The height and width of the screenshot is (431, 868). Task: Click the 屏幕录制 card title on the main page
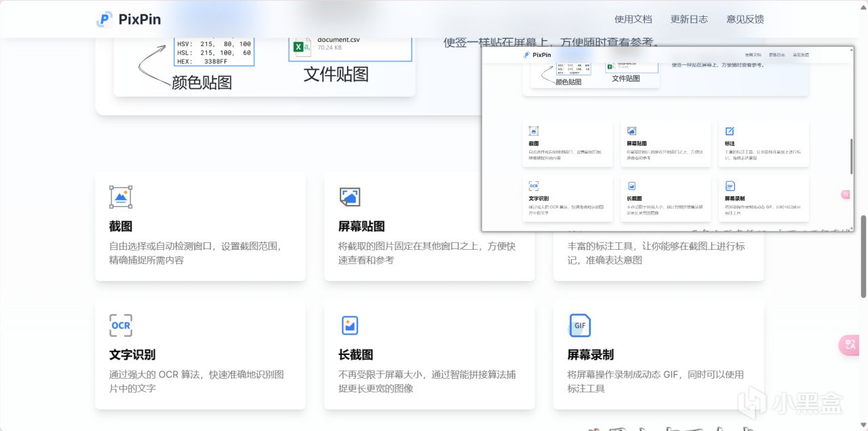click(591, 355)
